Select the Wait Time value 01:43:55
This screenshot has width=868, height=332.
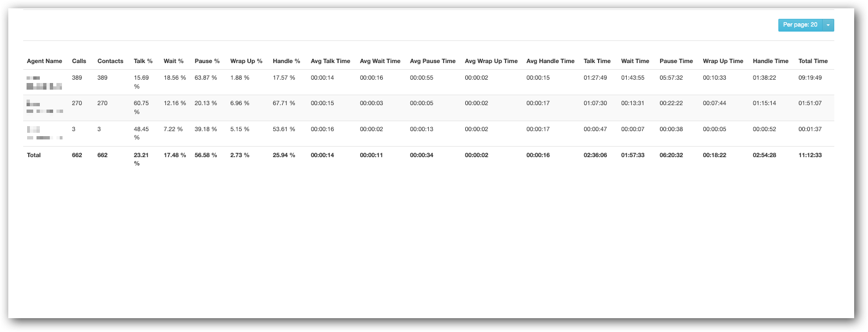click(x=633, y=78)
